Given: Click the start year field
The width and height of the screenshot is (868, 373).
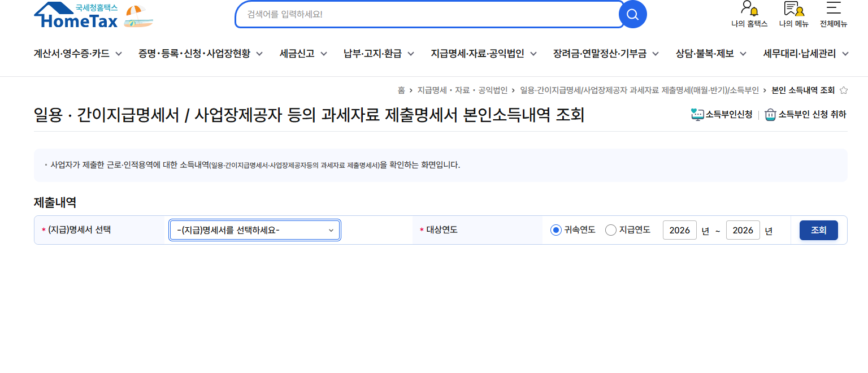Looking at the screenshot, I should pos(680,230).
